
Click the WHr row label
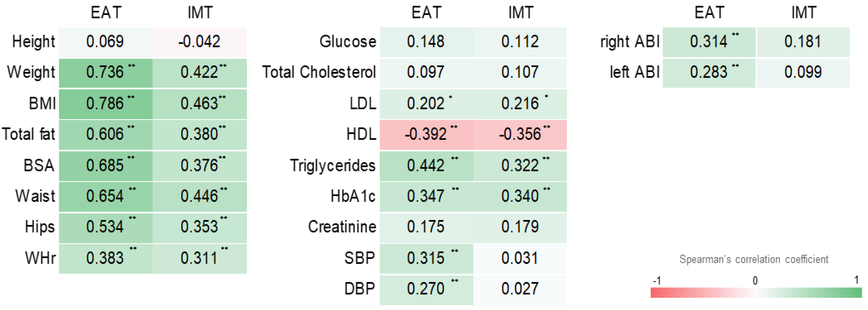(x=41, y=258)
